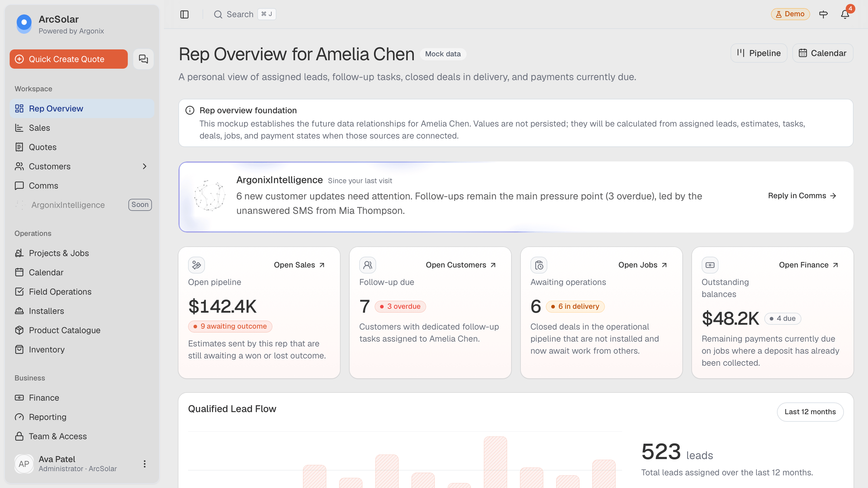Follow the Reply in Comms link
Image resolution: width=868 pixels, height=488 pixels.
[x=802, y=196]
